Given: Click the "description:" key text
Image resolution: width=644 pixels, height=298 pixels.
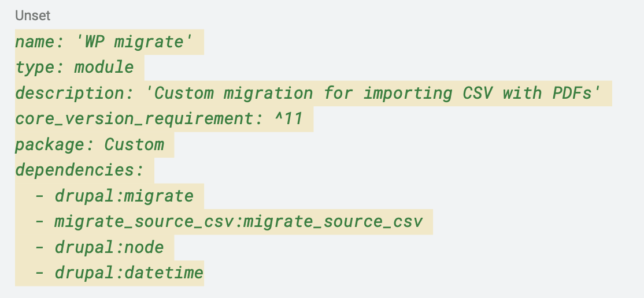Looking at the screenshot, I should click(69, 93).
